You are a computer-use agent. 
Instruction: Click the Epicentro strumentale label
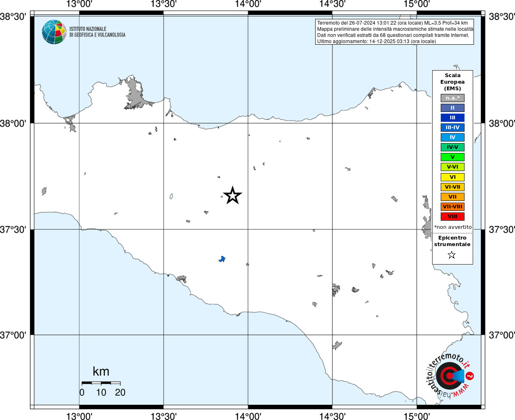(452, 241)
